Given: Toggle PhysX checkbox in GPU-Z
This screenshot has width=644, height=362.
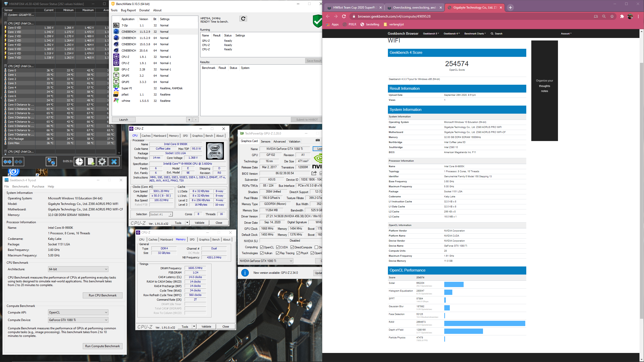Looking at the screenshot, I should 298,253.
